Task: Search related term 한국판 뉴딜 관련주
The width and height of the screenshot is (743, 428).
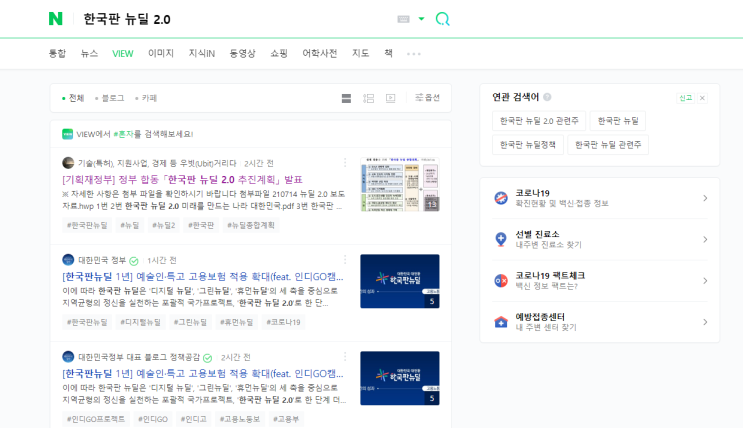Action: pyautogui.click(x=608, y=145)
